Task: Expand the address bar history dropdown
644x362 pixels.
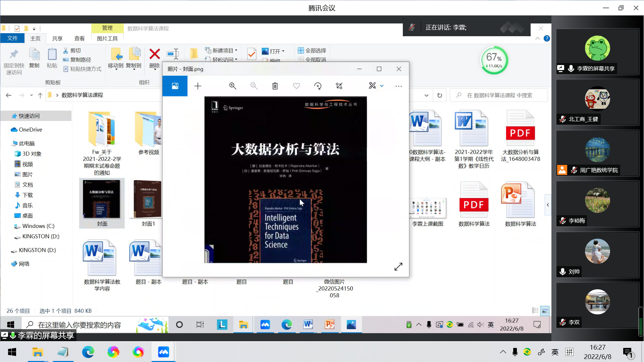Action: tap(426, 96)
